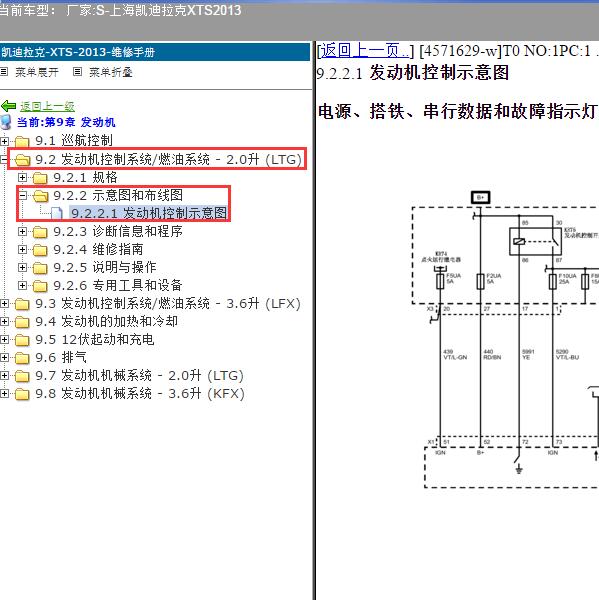Viewport: 599px width, 600px height.
Task: Expand the 9.7 LTG mechanical node
Action: coord(4,376)
